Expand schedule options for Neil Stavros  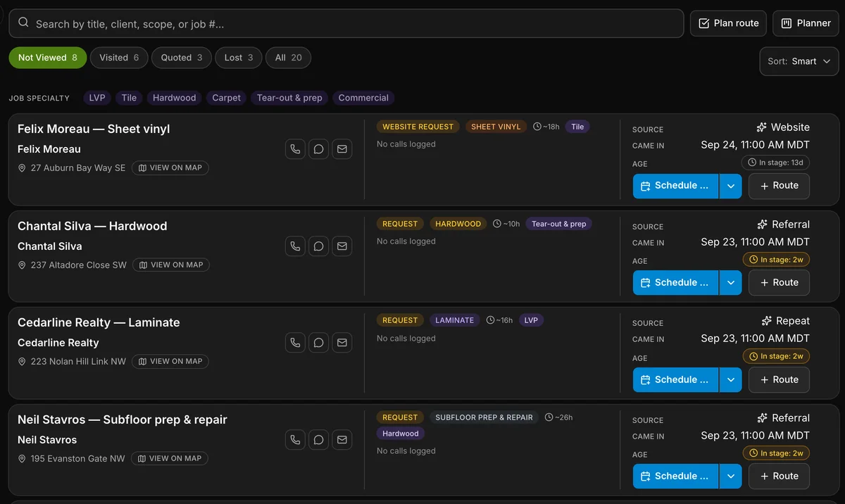coord(730,477)
